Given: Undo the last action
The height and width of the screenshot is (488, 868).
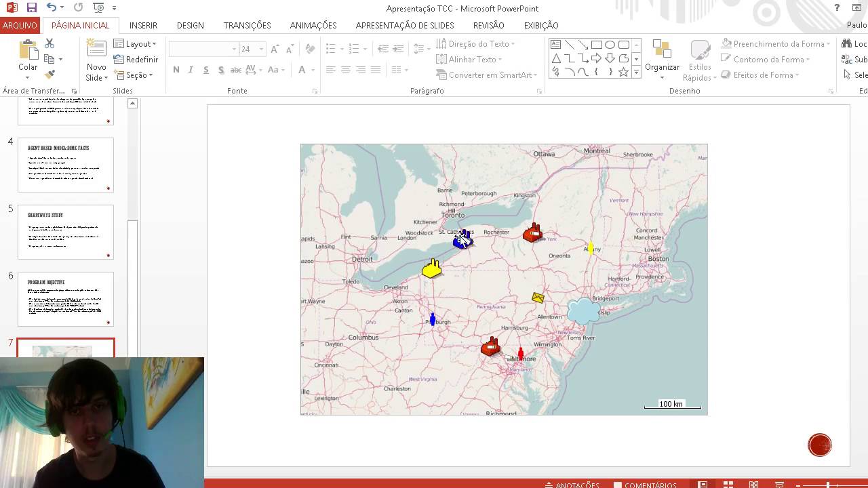Looking at the screenshot, I should pyautogui.click(x=52, y=7).
